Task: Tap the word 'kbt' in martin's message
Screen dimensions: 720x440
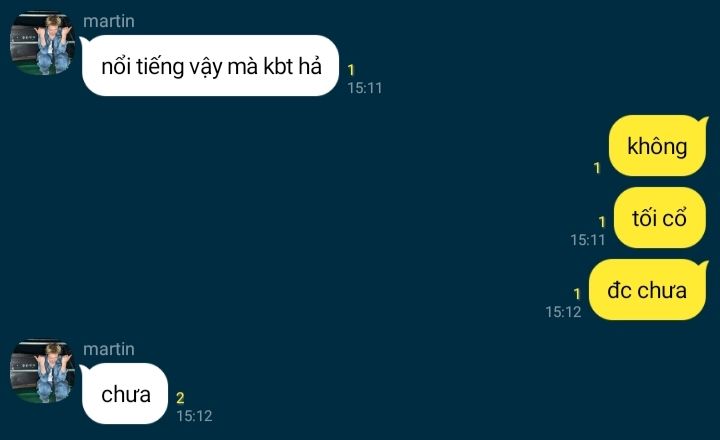Action: pos(278,66)
